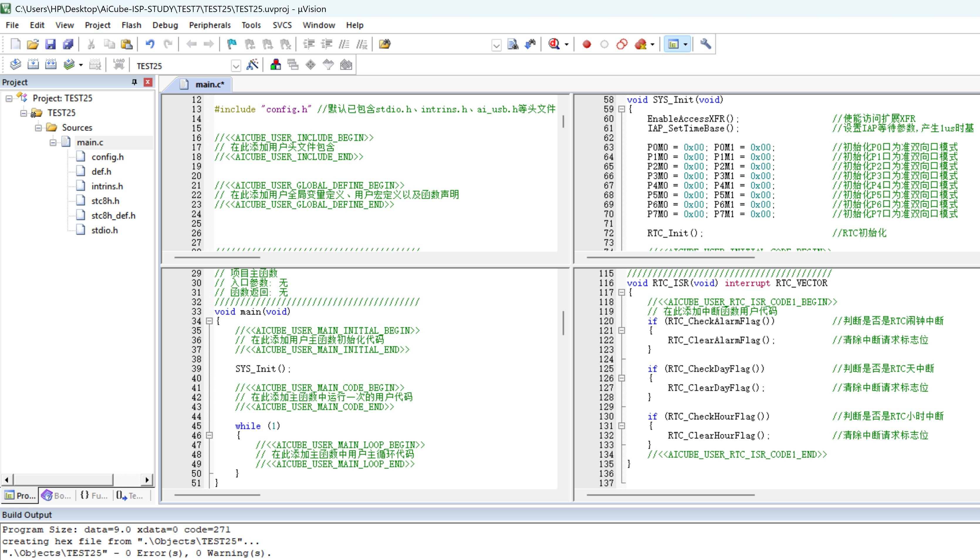Open the window layout dropdown arrow
The height and width of the screenshot is (560, 980).
(x=685, y=45)
